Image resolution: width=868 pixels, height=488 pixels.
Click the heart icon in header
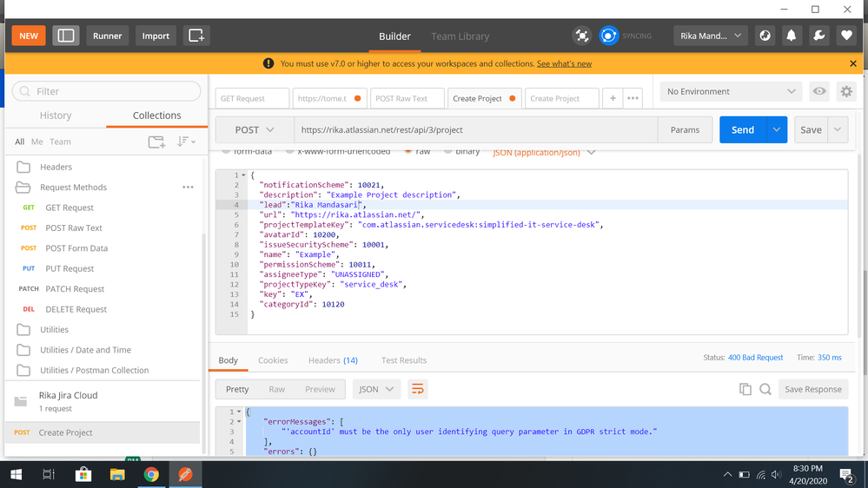point(846,36)
